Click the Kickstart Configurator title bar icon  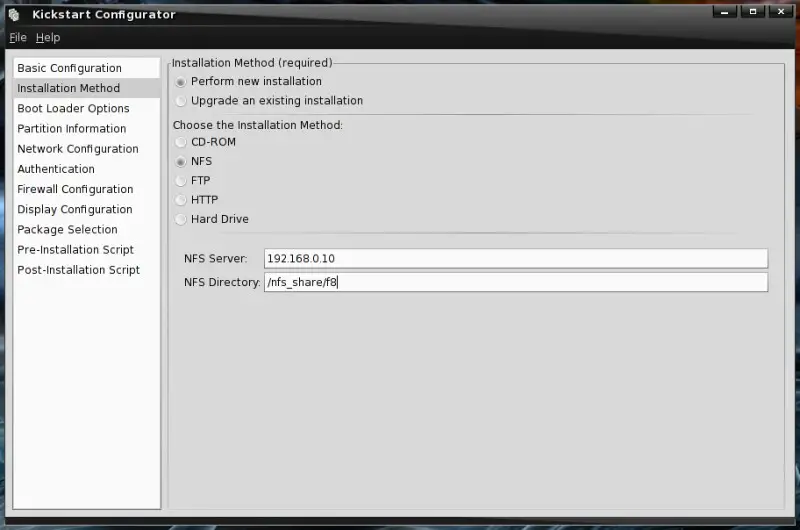coord(14,15)
